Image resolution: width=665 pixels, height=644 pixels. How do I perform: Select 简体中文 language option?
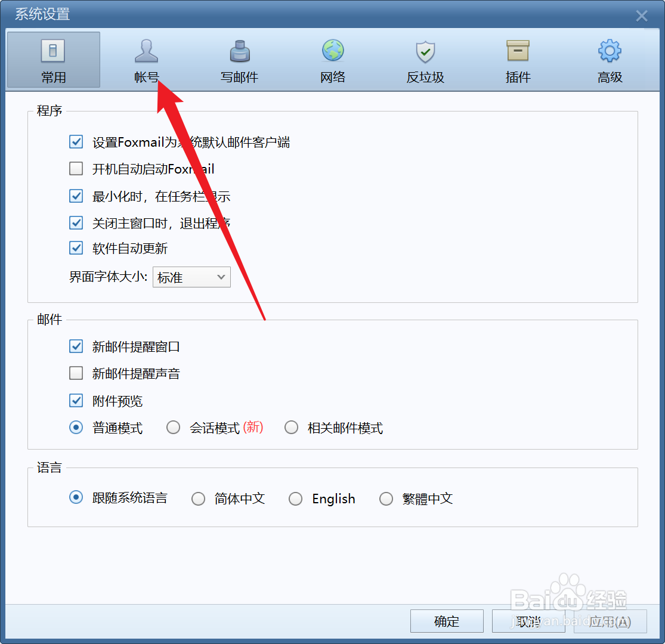pyautogui.click(x=198, y=499)
